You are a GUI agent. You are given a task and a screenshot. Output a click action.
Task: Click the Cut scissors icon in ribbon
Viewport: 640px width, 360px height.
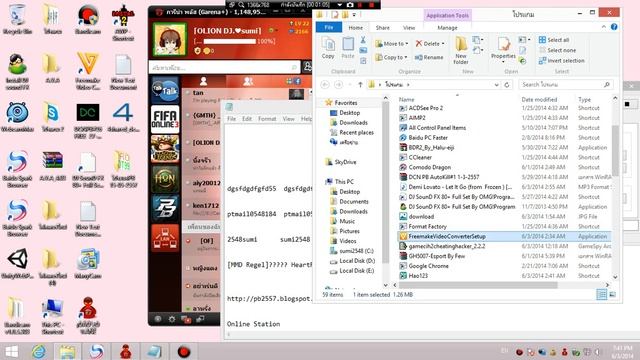pos(363,40)
